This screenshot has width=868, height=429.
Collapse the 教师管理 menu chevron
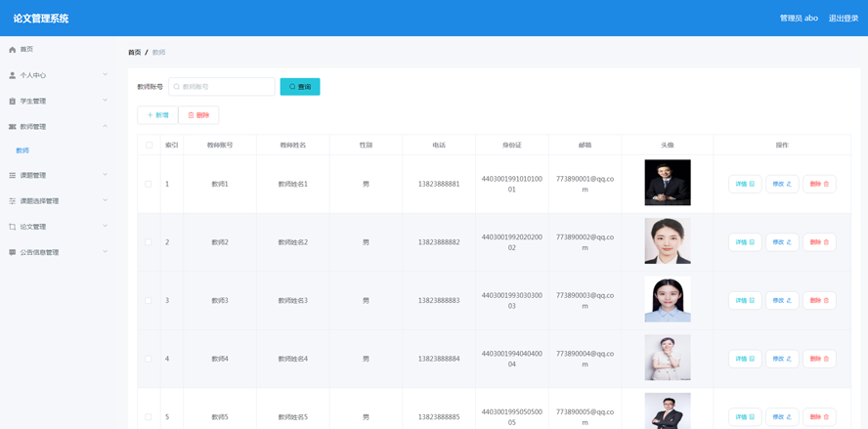click(106, 127)
